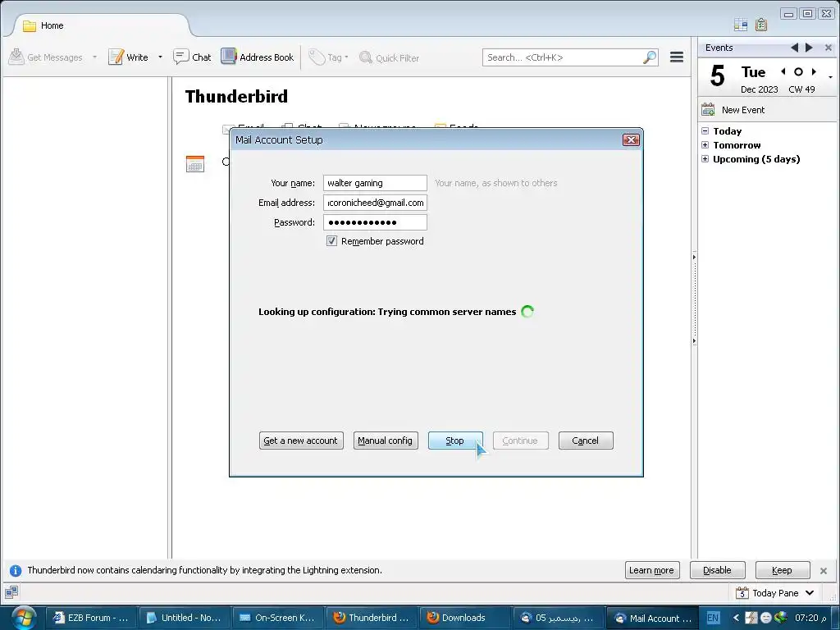
Task: Click Get a new account button
Action: click(301, 441)
